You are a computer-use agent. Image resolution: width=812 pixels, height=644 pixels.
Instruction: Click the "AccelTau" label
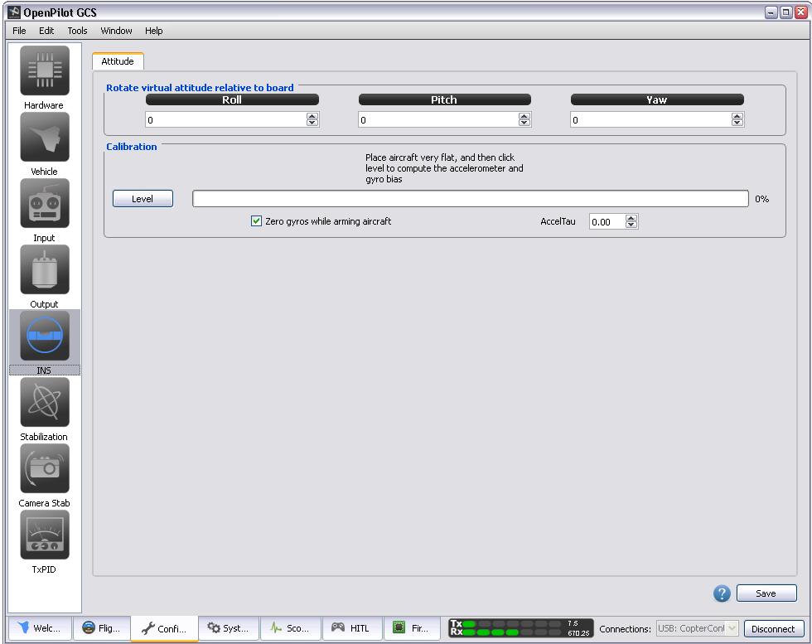558,221
